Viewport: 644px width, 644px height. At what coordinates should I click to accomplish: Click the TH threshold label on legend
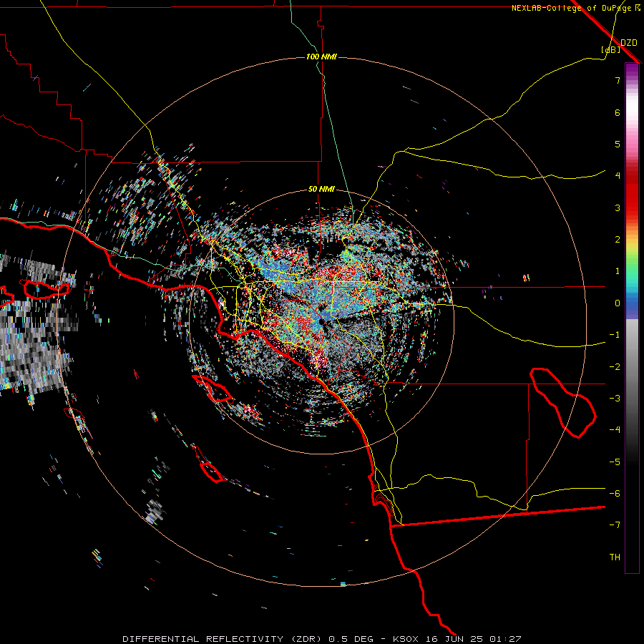[615, 557]
